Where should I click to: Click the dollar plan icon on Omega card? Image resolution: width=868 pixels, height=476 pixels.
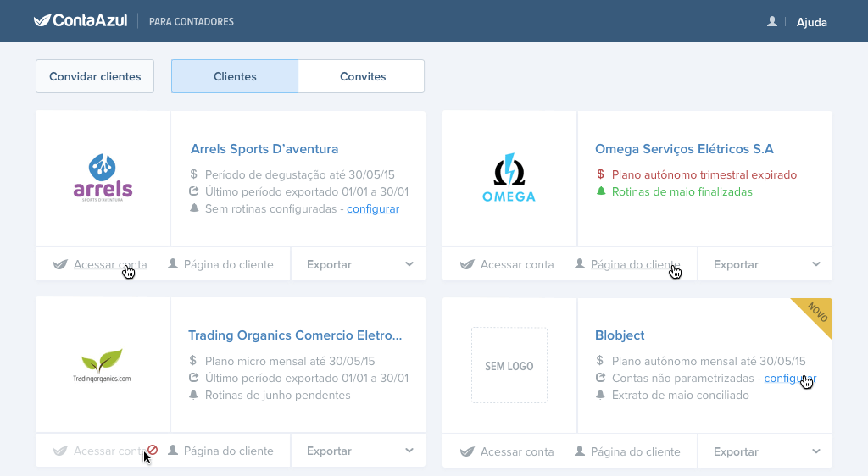(600, 174)
